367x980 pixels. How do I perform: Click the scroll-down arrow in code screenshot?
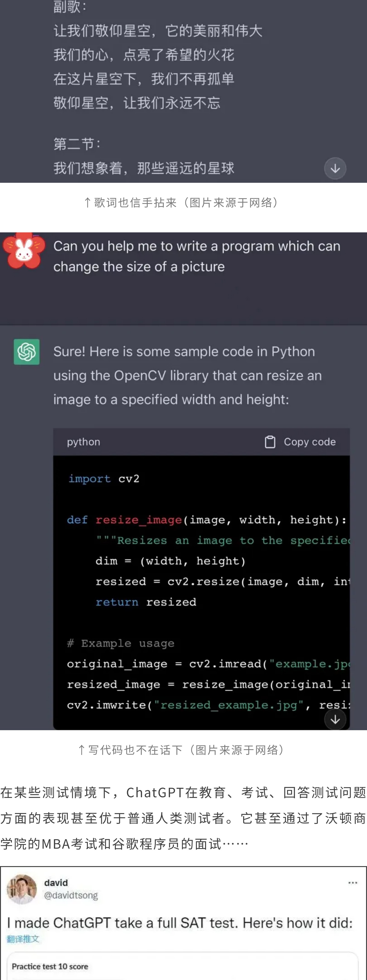click(x=335, y=719)
